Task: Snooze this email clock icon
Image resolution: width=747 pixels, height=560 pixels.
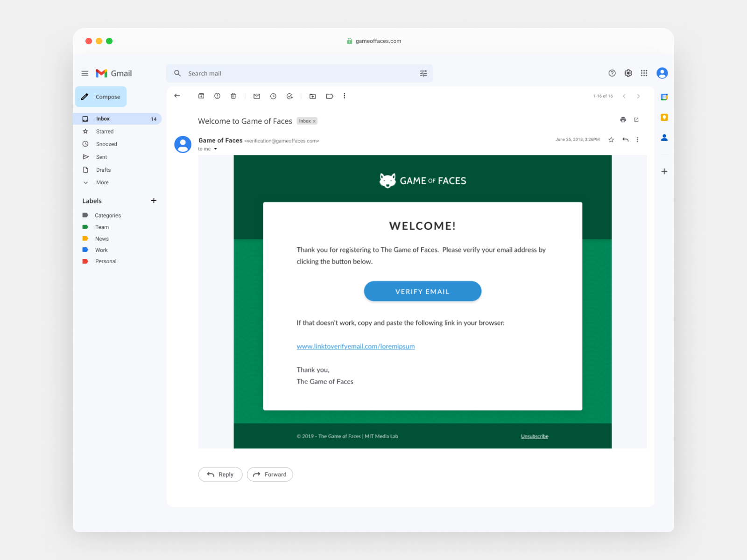Action: point(273,96)
